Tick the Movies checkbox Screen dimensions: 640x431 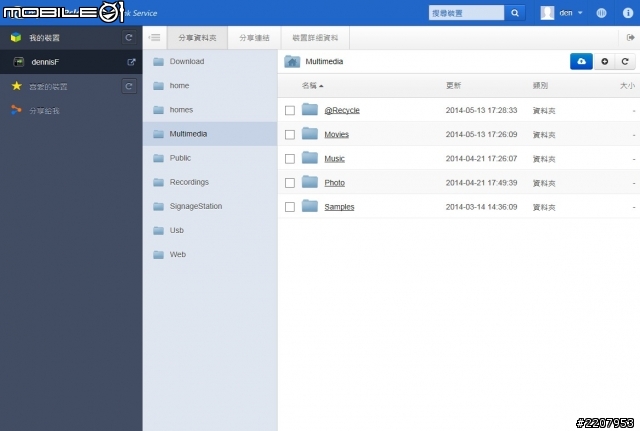click(x=290, y=135)
